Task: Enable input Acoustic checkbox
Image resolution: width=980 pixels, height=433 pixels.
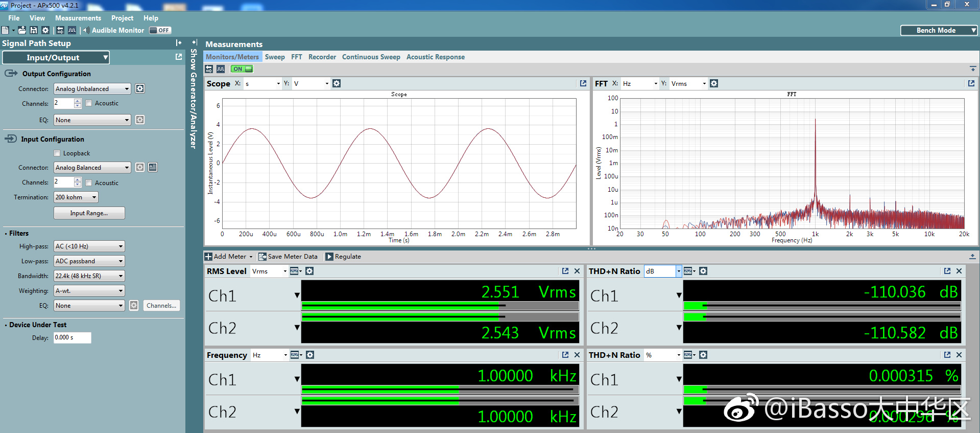Action: click(x=89, y=183)
